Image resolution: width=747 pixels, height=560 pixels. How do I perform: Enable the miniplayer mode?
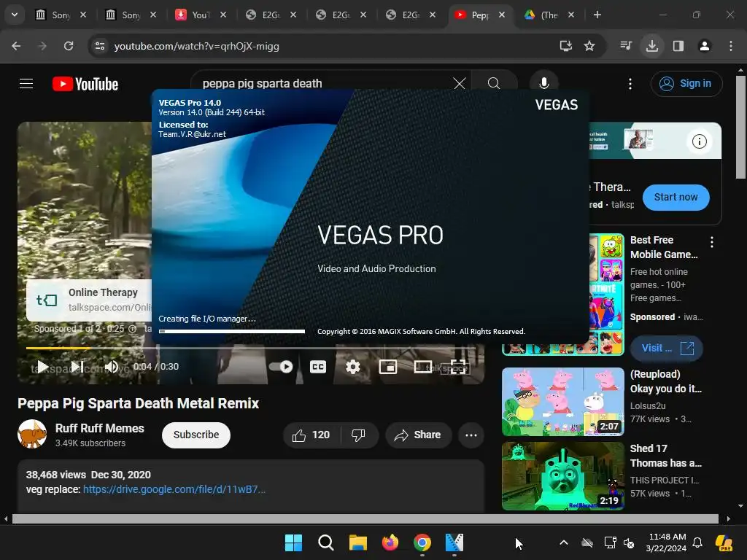coord(388,367)
